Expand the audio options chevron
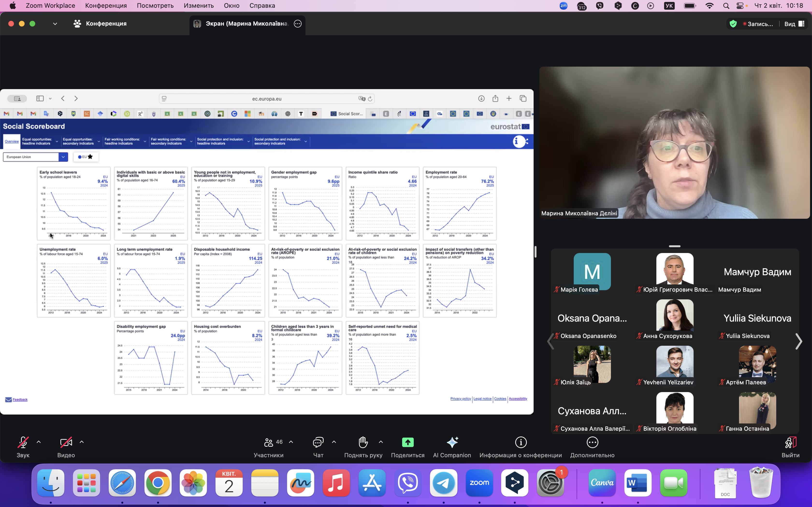Image resolution: width=812 pixels, height=507 pixels. click(x=39, y=442)
